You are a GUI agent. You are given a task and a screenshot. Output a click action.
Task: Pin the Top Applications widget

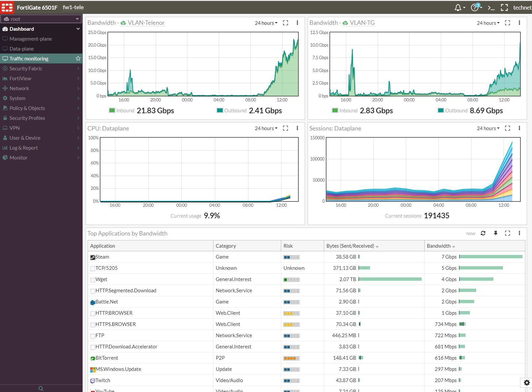coord(496,233)
